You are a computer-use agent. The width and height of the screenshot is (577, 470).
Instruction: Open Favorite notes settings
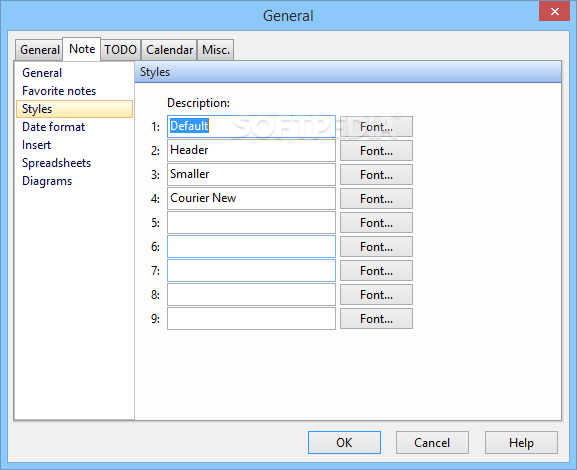[x=74, y=91]
